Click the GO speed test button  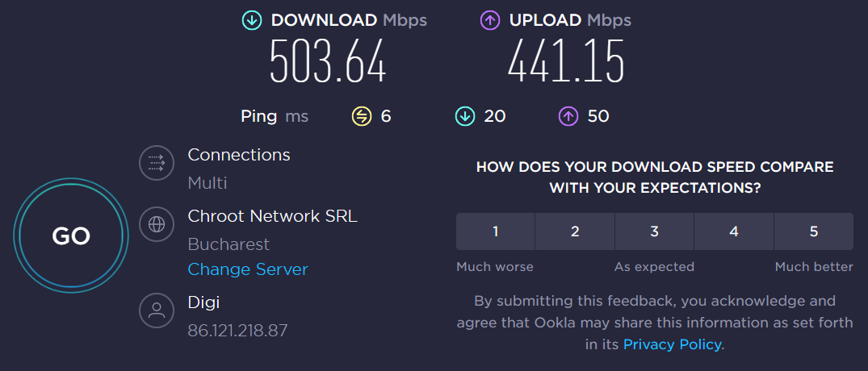click(x=71, y=236)
